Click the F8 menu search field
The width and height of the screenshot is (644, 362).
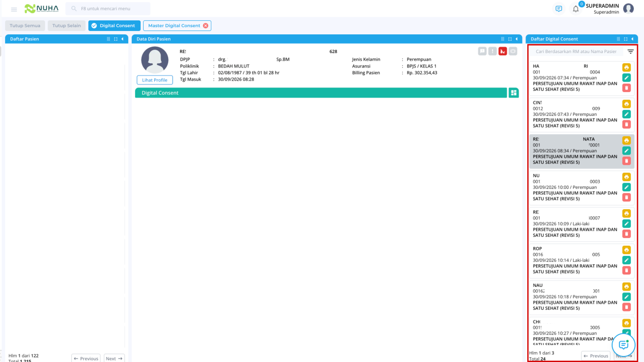(x=108, y=8)
